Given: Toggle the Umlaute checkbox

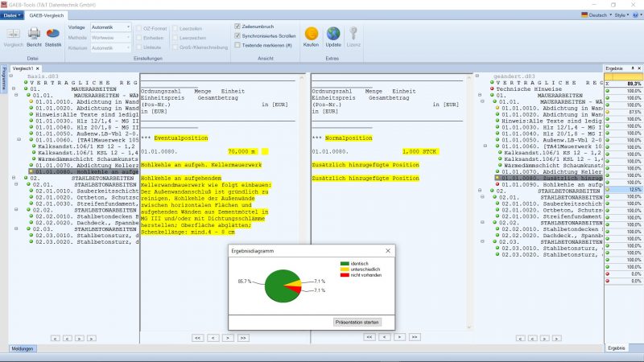Looking at the screenshot, I should (x=138, y=47).
